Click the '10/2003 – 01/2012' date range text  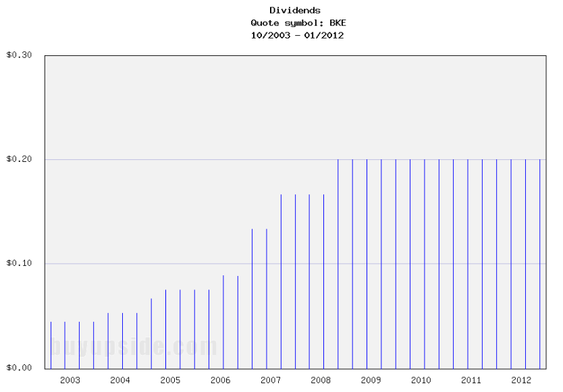pos(297,36)
